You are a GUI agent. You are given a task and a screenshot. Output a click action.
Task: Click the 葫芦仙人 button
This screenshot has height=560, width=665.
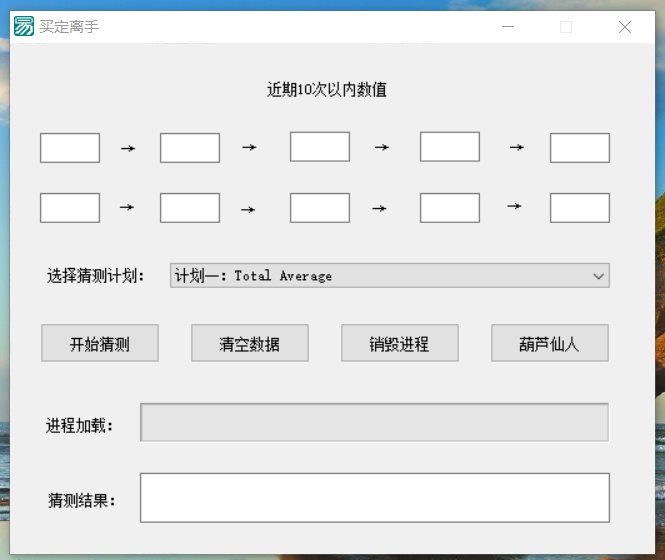[550, 344]
